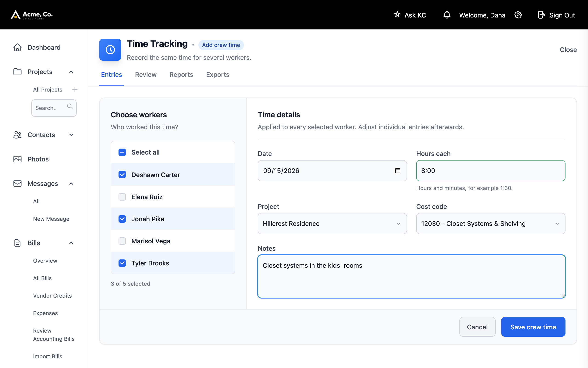Check the Marisol Vega checkbox

click(122, 241)
